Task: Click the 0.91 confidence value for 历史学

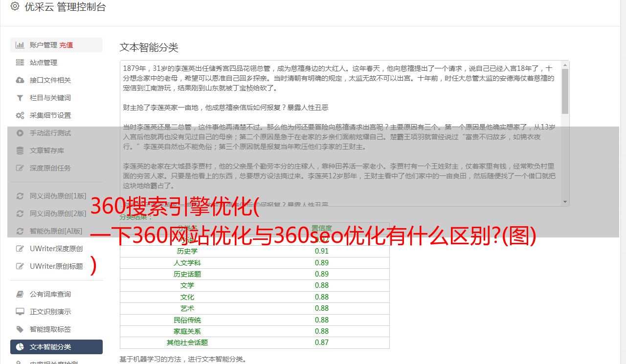Action: tap(322, 252)
